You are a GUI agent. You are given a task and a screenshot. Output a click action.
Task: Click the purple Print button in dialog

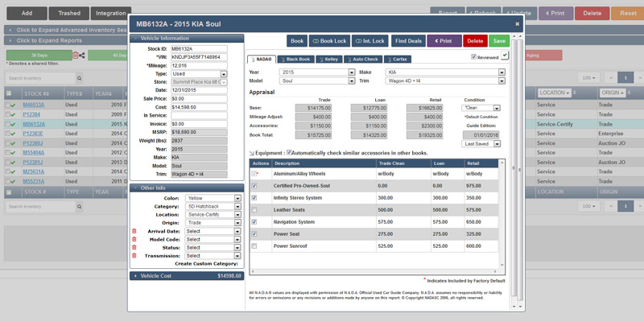point(444,41)
